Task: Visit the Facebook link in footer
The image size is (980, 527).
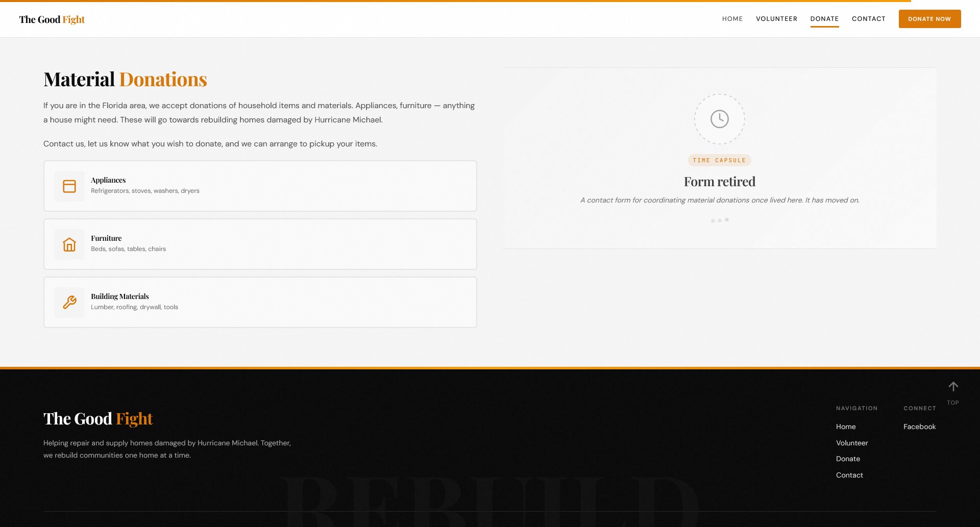Action: click(919, 426)
